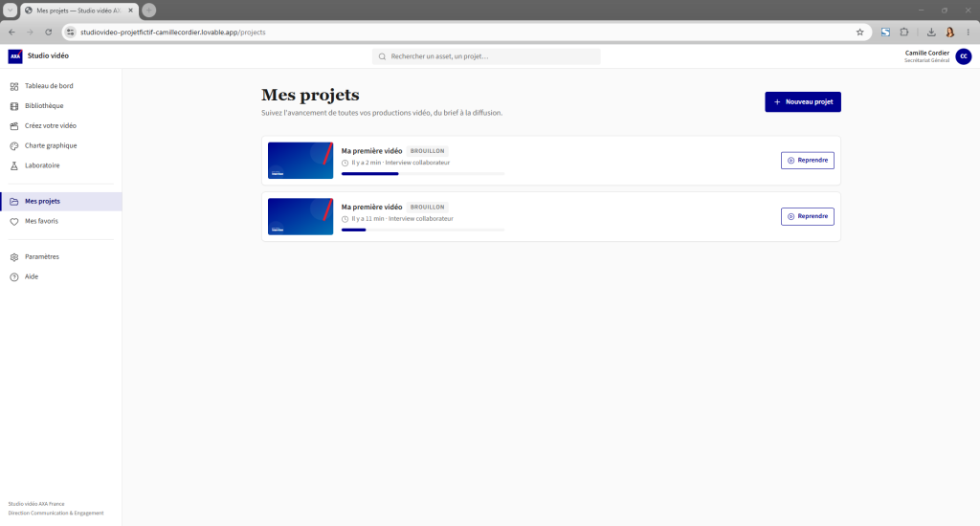Open Mes favoris in sidebar
This screenshot has height=526, width=980.
pyautogui.click(x=61, y=222)
